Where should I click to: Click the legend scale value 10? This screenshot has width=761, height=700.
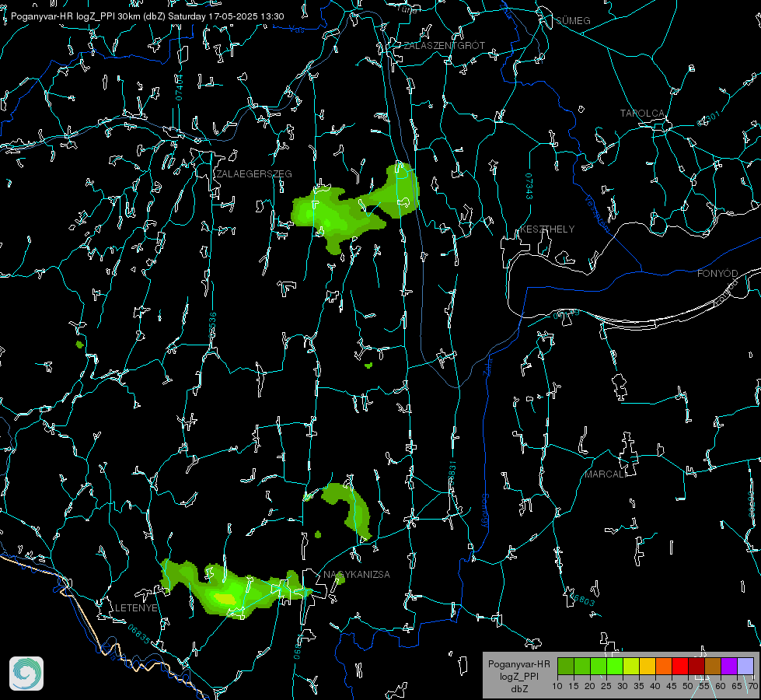pyautogui.click(x=557, y=687)
